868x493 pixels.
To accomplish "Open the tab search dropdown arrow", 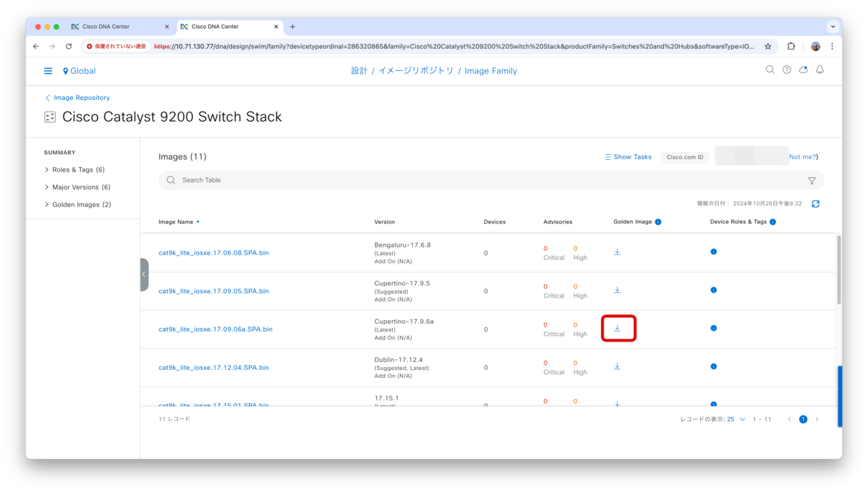I will [x=833, y=26].
